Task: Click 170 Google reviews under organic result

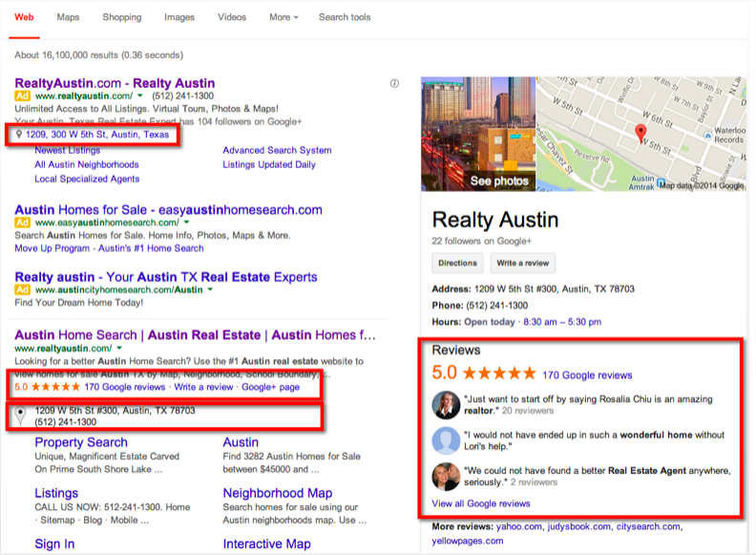Action: point(125,387)
